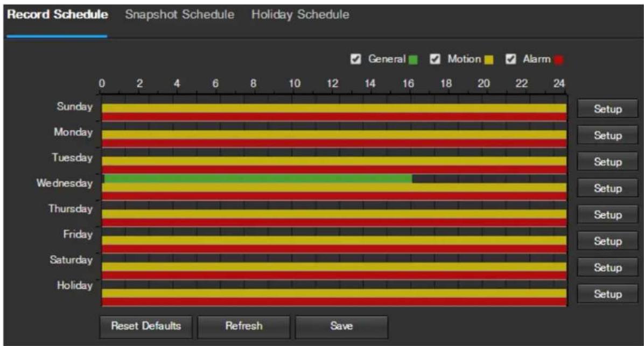
Task: Click Tuesday's yellow Motion bar
Action: [x=334, y=161]
